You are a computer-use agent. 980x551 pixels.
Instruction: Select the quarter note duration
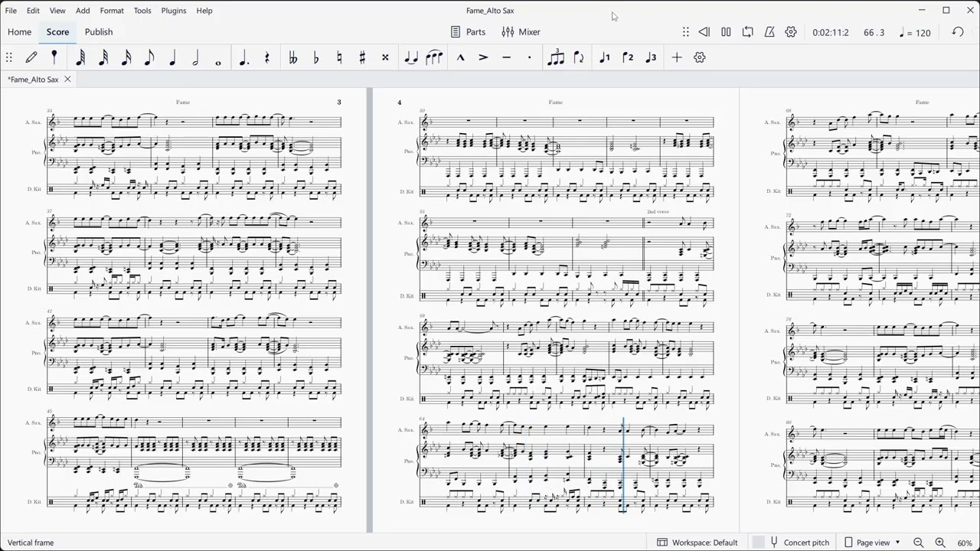pos(172,57)
